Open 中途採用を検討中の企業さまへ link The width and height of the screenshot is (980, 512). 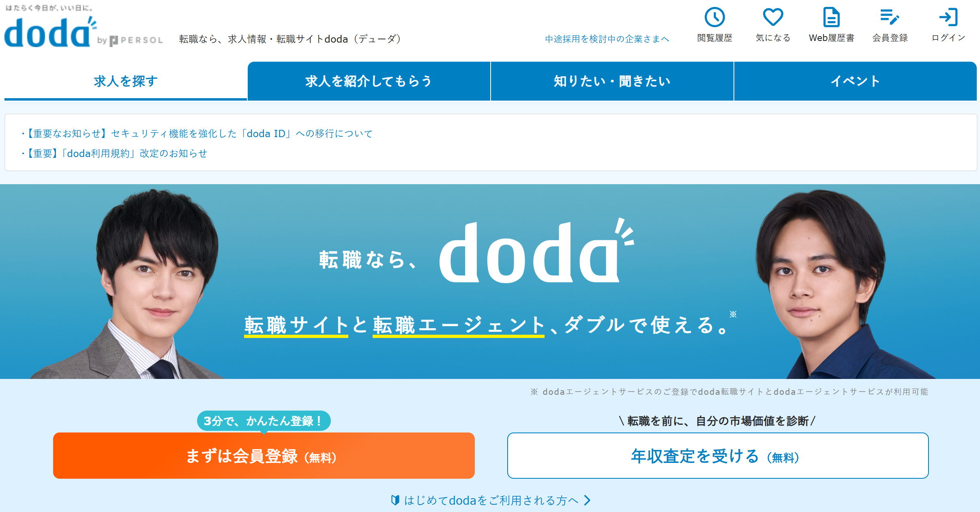[x=607, y=39]
